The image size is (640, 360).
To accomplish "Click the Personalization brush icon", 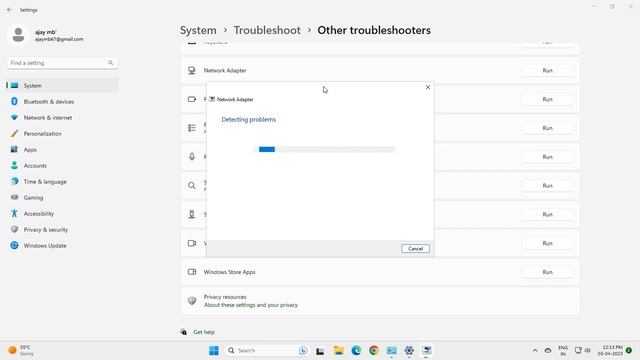I will coord(14,133).
